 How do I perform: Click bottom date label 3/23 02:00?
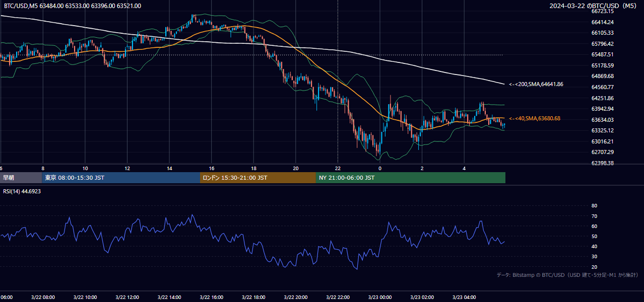tap(422, 297)
